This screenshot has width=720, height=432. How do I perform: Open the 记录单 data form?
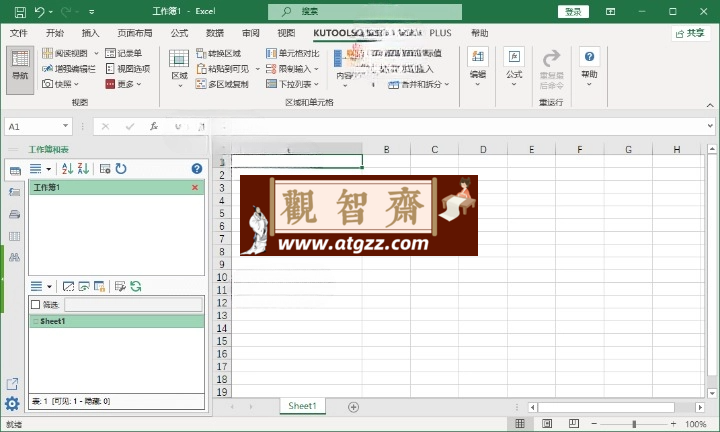[x=124, y=53]
